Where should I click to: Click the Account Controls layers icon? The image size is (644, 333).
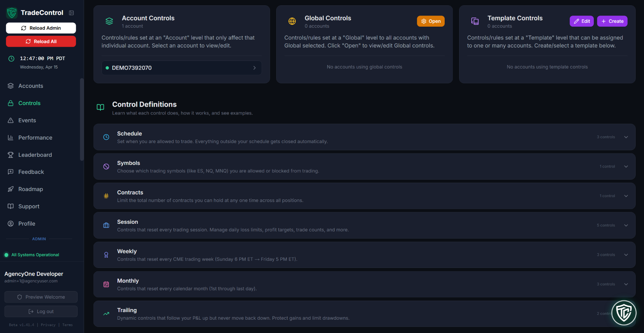[109, 21]
